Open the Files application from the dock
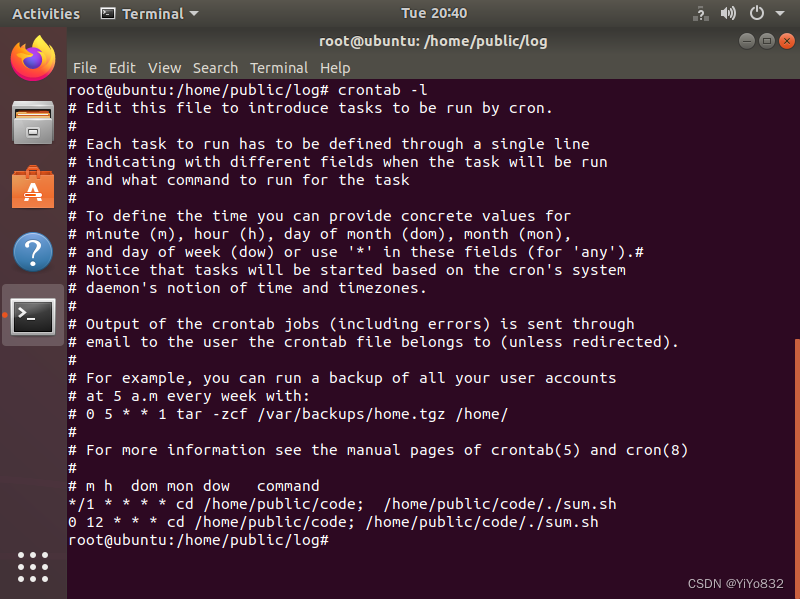800x599 pixels. 32,120
